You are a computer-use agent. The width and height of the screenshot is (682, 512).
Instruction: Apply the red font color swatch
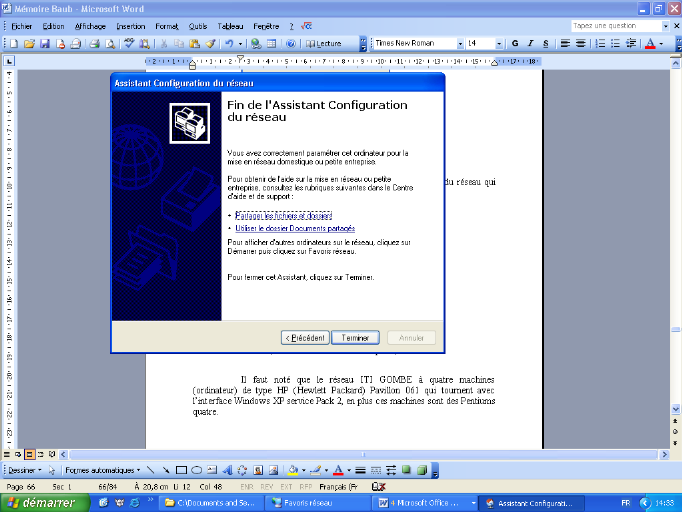[650, 44]
